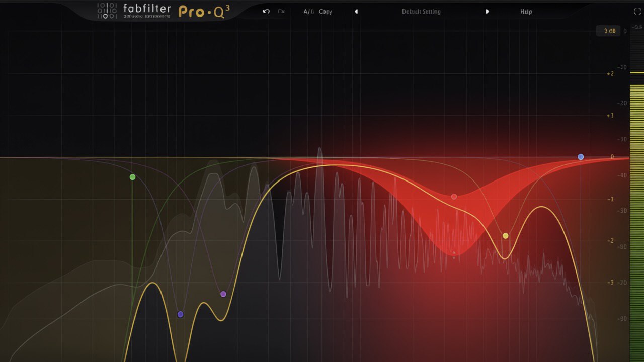The image size is (644, 362).
Task: Open the Help menu
Action: 526,12
